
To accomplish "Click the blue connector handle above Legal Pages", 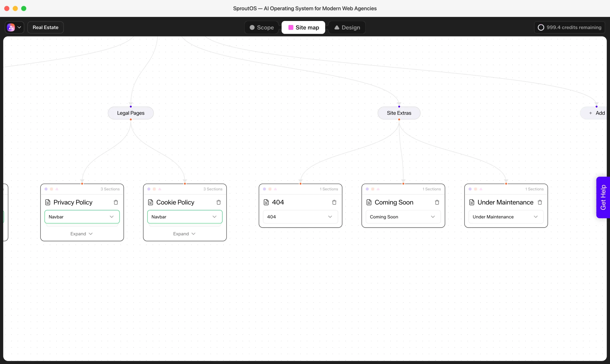I will point(131,107).
